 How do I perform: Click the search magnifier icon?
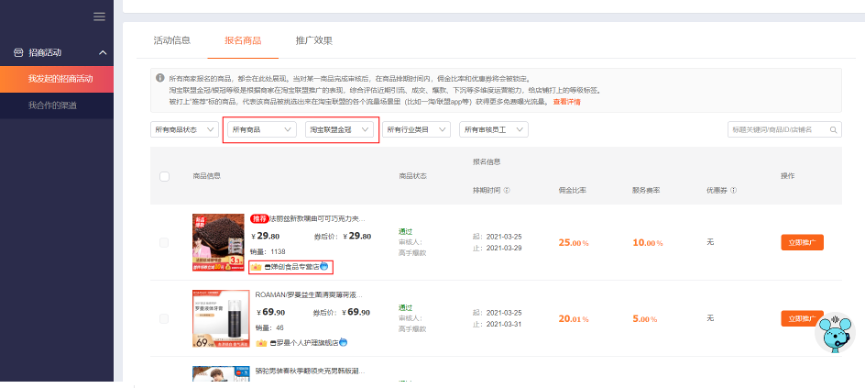833,130
